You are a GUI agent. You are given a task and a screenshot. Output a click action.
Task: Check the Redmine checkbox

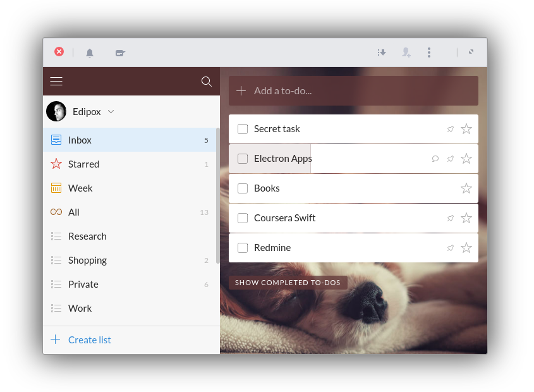(243, 247)
